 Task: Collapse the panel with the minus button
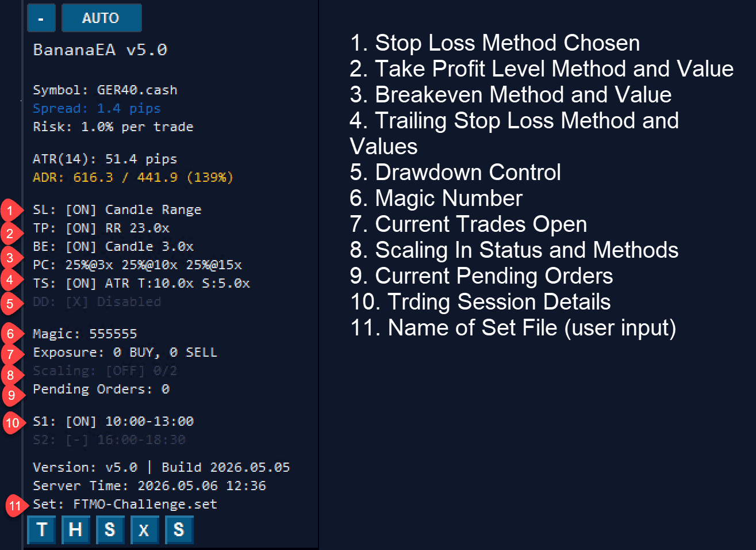coord(41,18)
